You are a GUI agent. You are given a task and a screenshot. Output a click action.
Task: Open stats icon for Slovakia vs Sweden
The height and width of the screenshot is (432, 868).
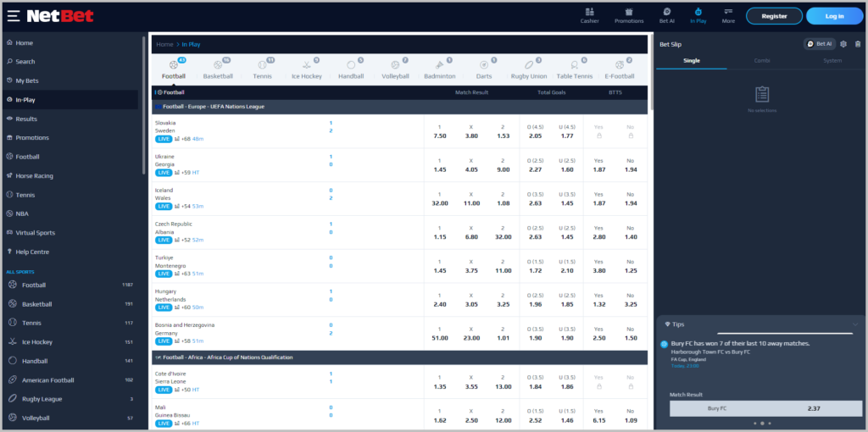[177, 139]
